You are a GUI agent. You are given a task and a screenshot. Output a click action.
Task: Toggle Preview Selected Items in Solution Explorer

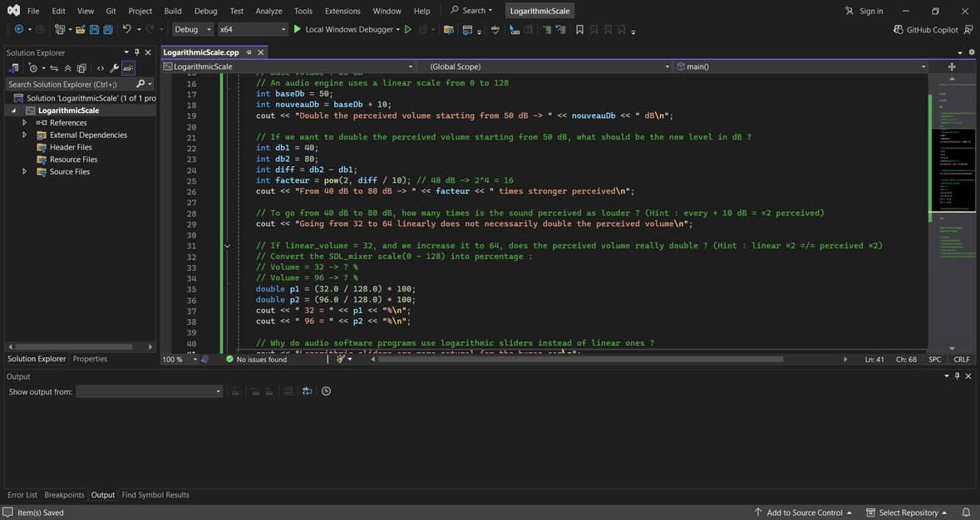coord(128,68)
